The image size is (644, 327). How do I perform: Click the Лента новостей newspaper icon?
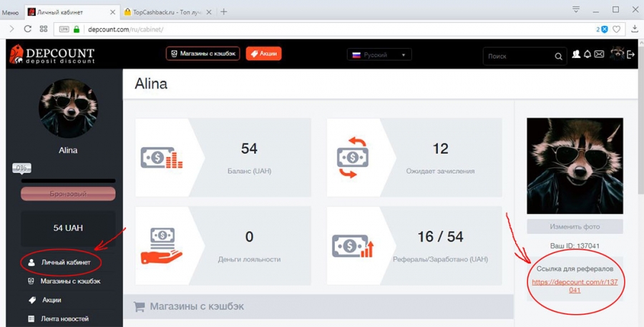31,319
